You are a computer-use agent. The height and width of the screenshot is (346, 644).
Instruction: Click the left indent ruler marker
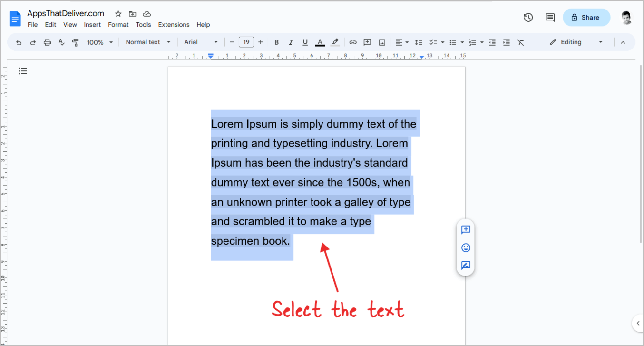point(211,56)
